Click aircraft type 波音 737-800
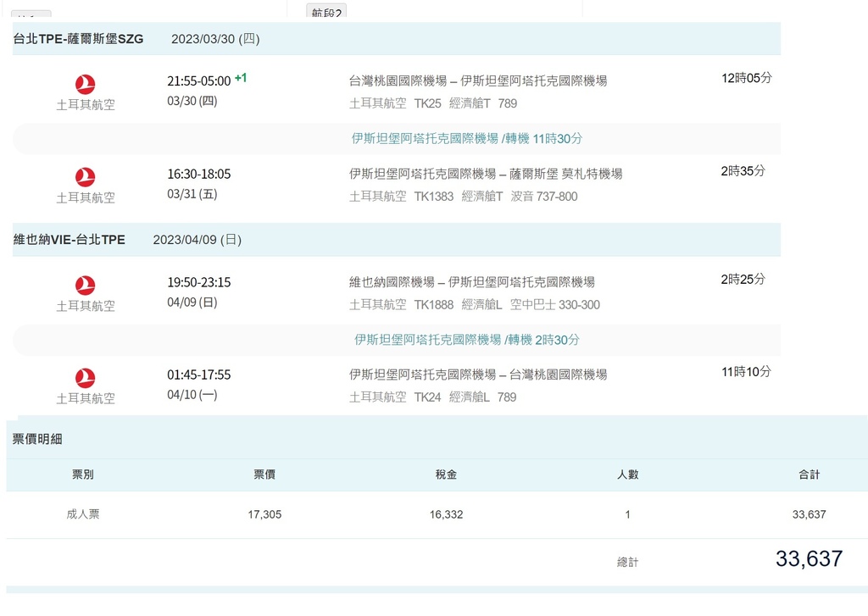Image resolution: width=868 pixels, height=616 pixels. [x=543, y=197]
